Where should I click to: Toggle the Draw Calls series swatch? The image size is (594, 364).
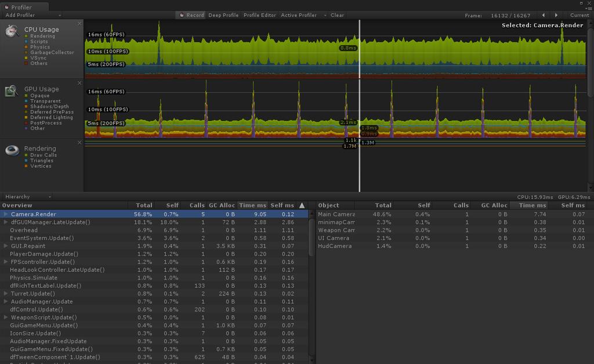[26, 155]
